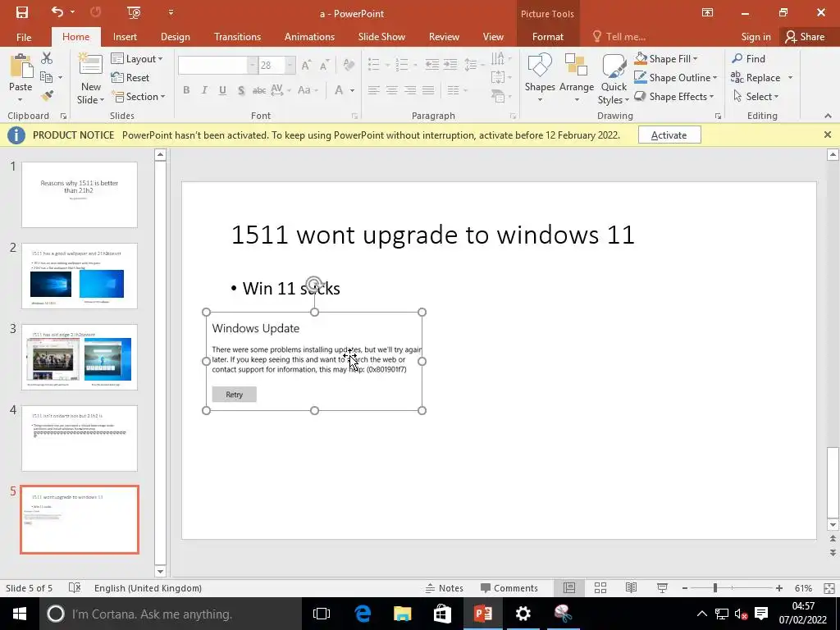Switch to Slide Sorter view

(600, 587)
